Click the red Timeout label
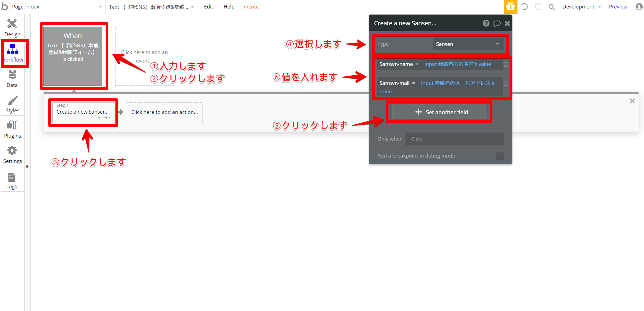The image size is (644, 311). pyautogui.click(x=249, y=7)
